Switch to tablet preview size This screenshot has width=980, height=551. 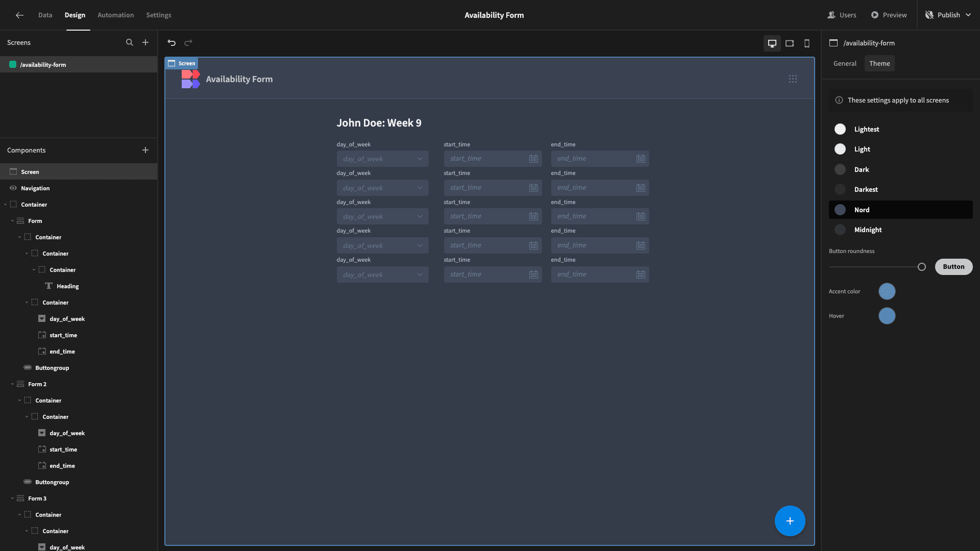click(790, 43)
